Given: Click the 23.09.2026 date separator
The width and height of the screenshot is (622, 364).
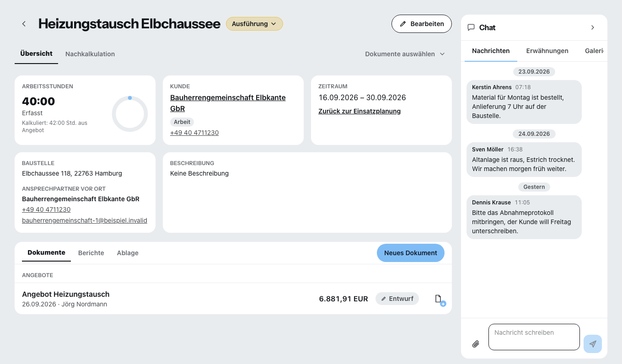Looking at the screenshot, I should click(534, 72).
